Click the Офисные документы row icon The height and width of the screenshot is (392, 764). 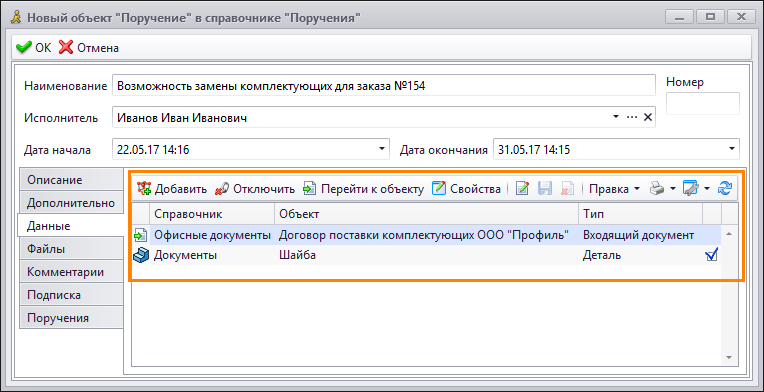click(140, 236)
